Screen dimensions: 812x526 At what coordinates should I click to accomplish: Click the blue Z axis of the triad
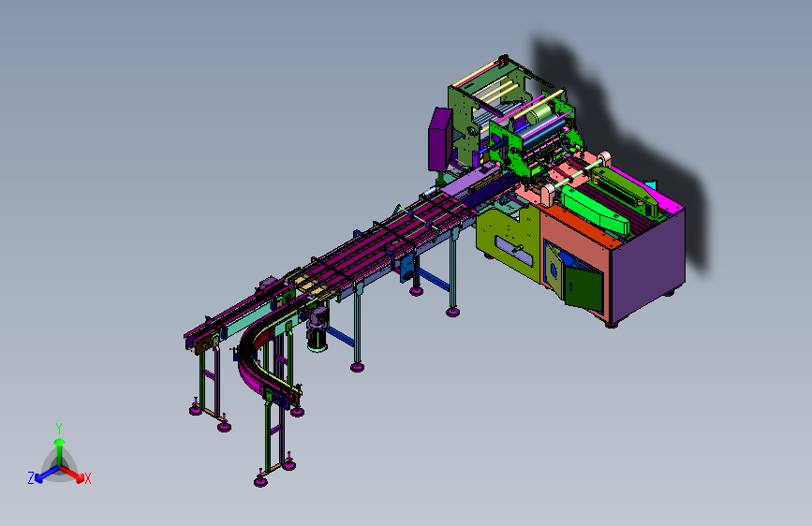(46, 475)
